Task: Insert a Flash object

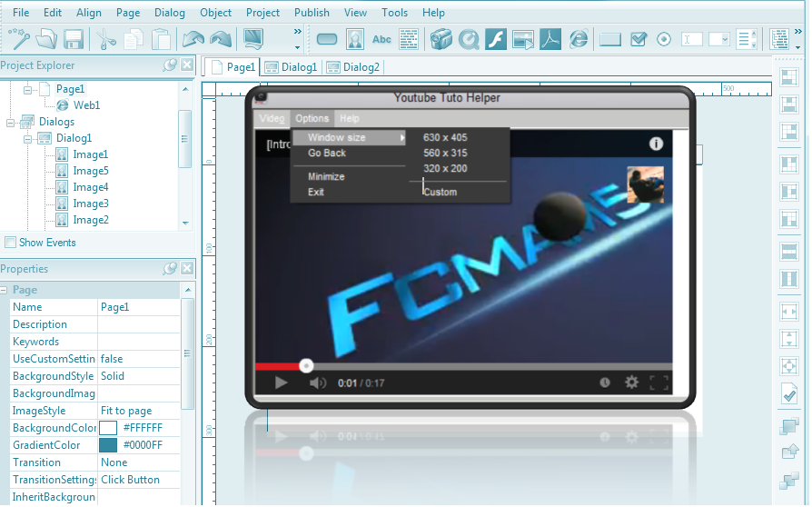Action: point(496,39)
